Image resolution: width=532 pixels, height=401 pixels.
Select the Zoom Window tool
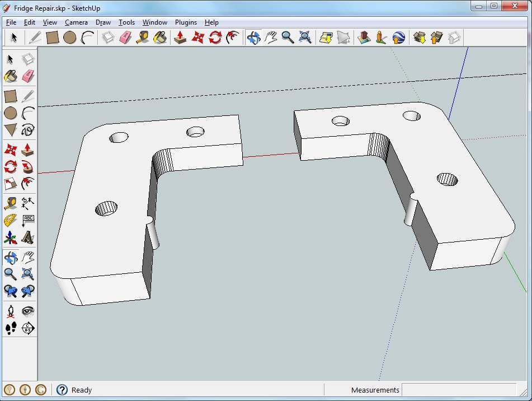point(28,274)
